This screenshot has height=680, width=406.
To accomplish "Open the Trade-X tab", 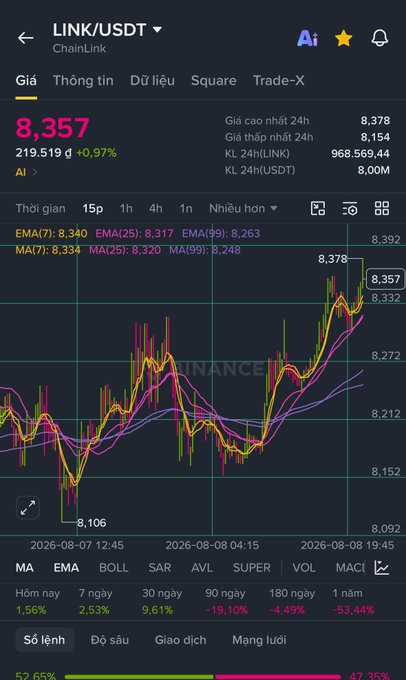I will point(279,81).
